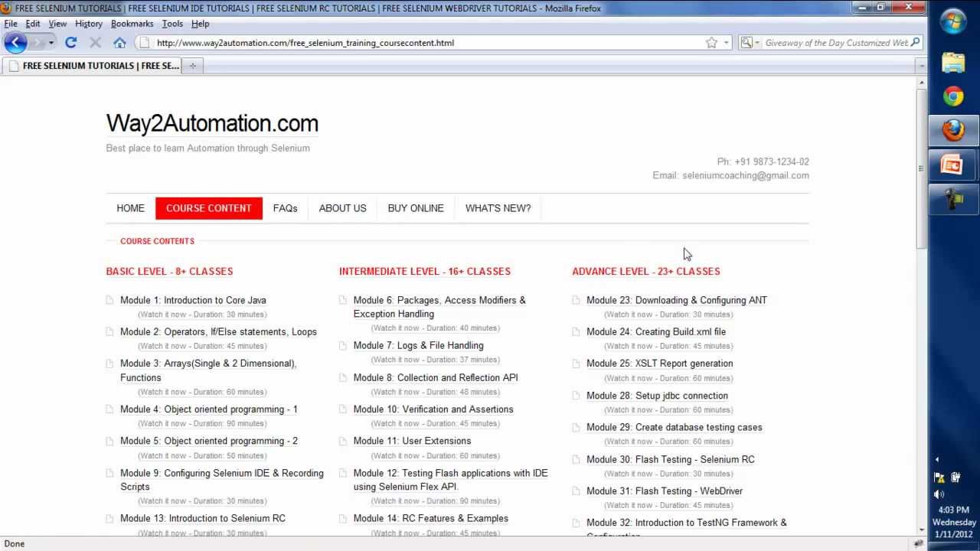The width and height of the screenshot is (980, 551).
Task: Open Module 28: Setup jdbc connection
Action: 657,396
